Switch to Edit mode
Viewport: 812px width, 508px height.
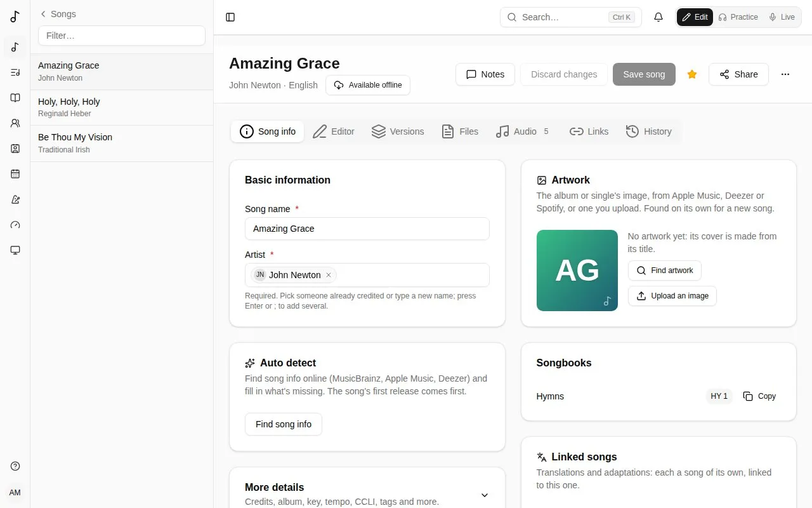(695, 17)
